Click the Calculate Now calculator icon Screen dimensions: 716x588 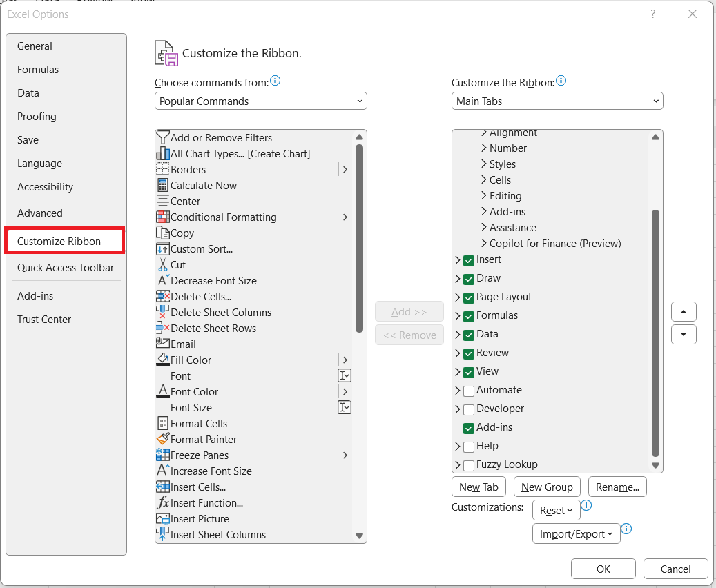click(x=162, y=186)
